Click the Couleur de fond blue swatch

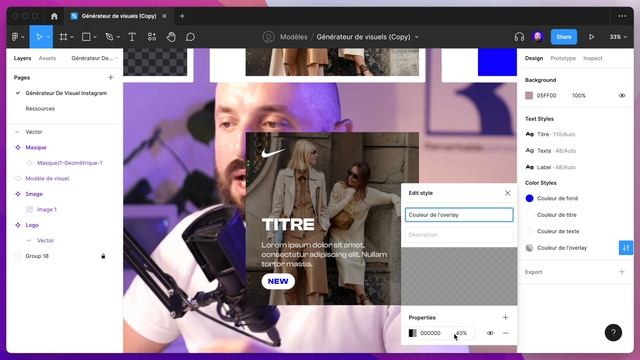tap(529, 198)
